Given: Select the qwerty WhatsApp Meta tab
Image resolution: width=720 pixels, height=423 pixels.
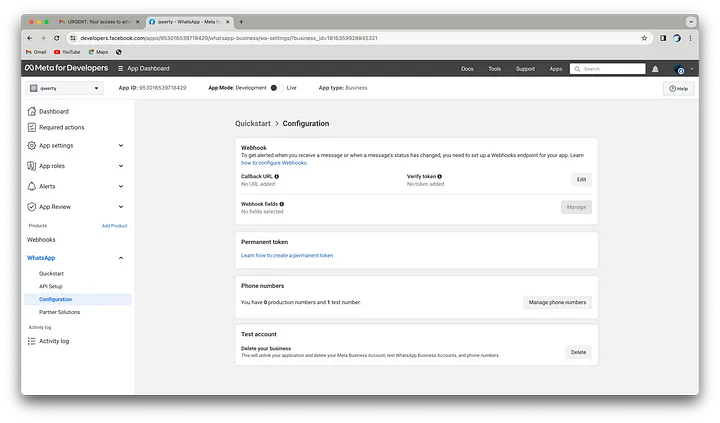Looking at the screenshot, I should (x=189, y=22).
